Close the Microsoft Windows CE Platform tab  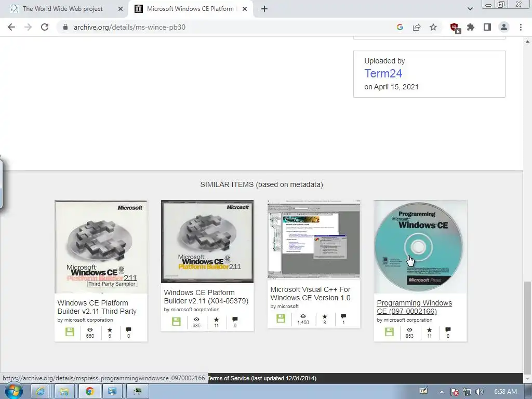click(x=245, y=9)
